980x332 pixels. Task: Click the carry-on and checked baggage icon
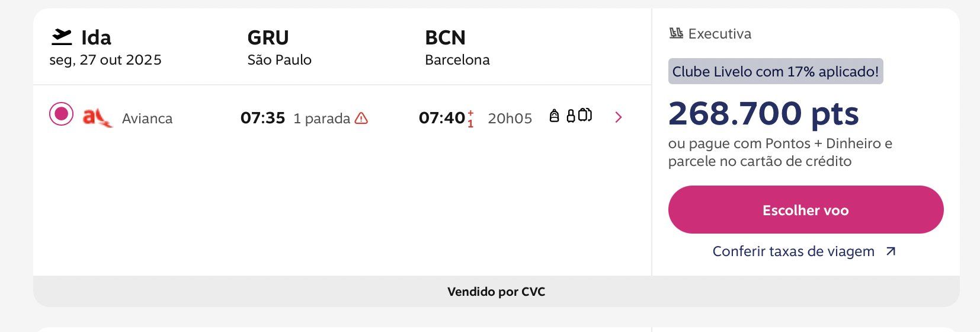(x=579, y=116)
